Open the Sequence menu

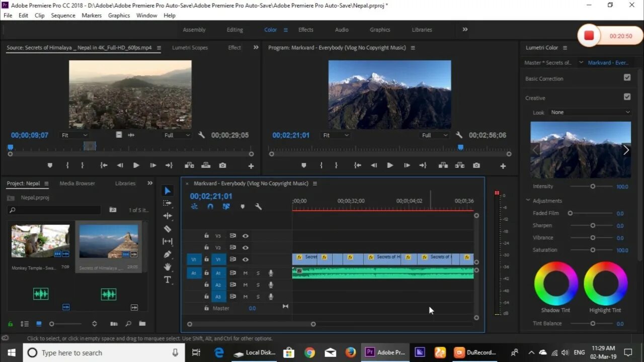63,16
